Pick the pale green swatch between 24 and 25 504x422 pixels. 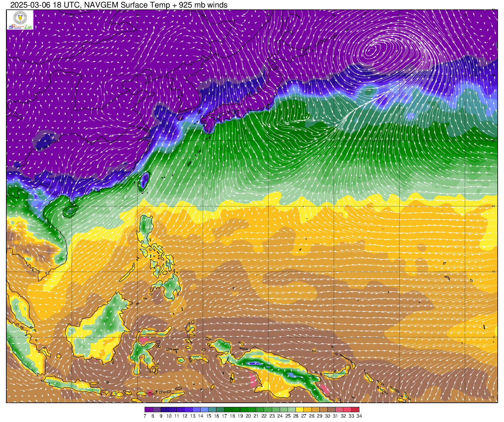(284, 409)
